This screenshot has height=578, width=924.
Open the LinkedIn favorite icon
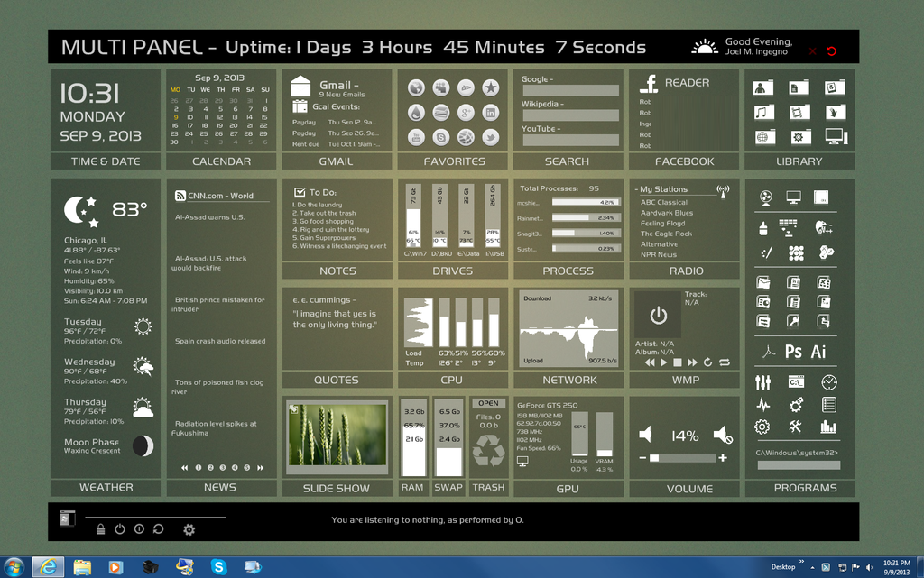pos(490,113)
